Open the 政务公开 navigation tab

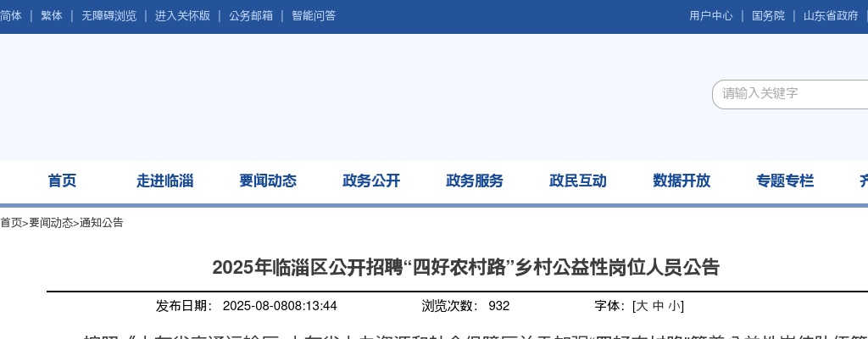[x=371, y=181]
